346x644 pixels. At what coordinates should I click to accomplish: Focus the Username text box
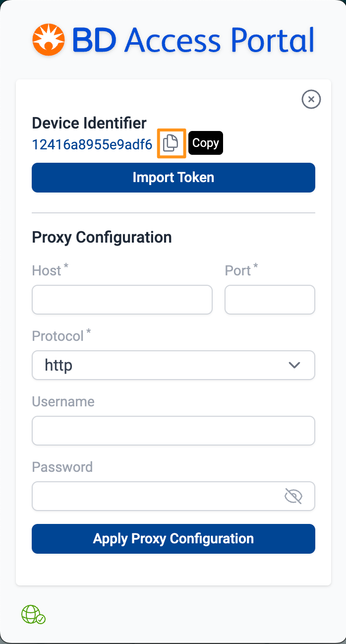(173, 431)
